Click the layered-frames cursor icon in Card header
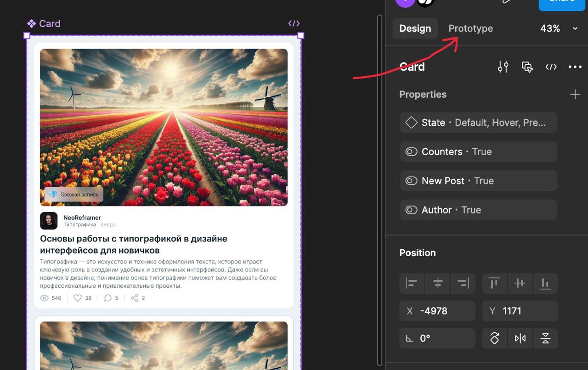Image resolution: width=588 pixels, height=370 pixels. pos(527,67)
